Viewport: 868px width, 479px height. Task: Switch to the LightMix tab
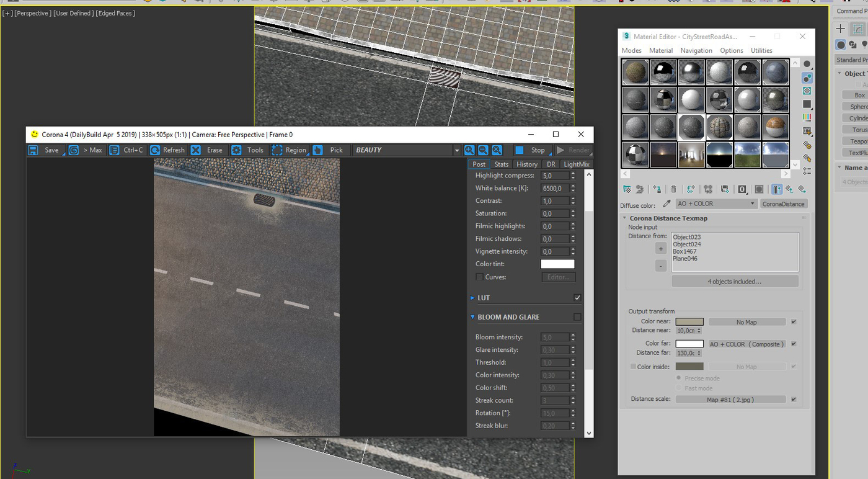[576, 164]
